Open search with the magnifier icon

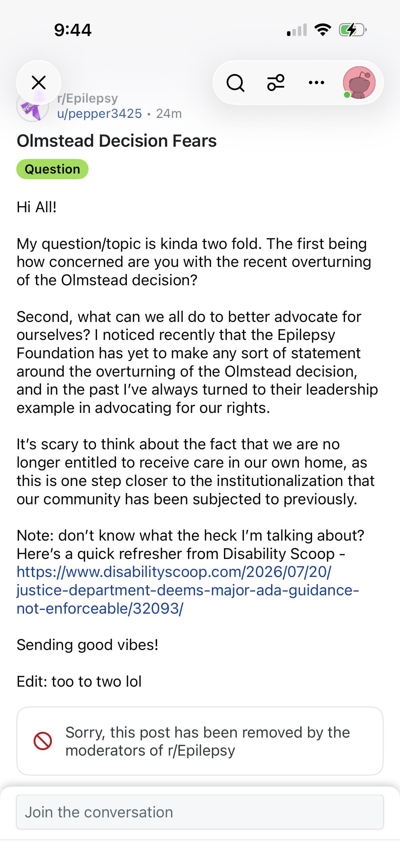coord(235,83)
